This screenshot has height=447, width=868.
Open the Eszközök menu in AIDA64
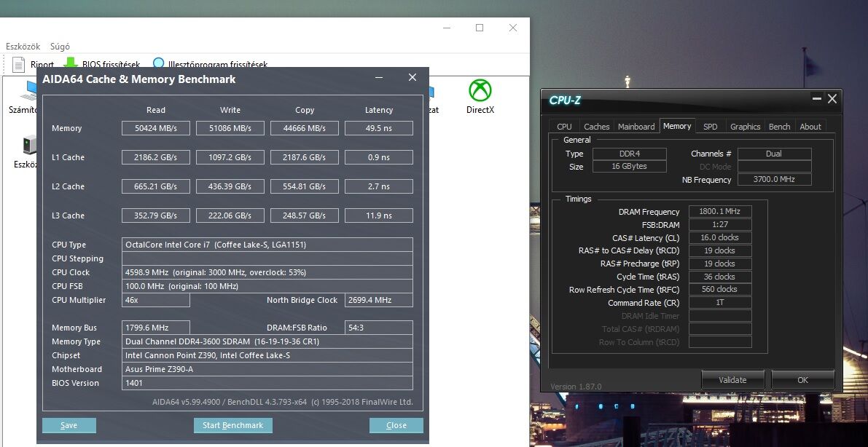click(23, 47)
